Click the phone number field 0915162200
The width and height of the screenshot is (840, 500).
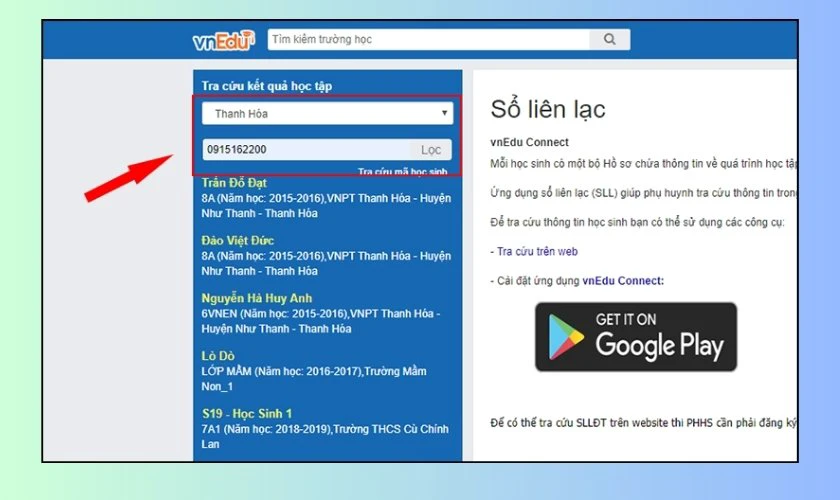[306, 150]
